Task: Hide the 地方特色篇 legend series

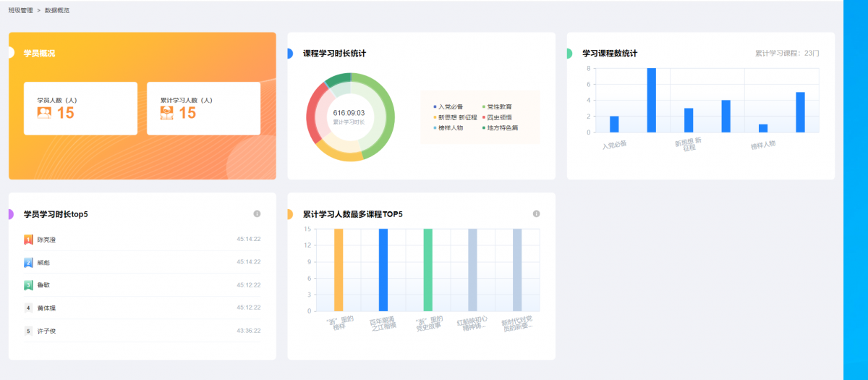Action: tap(500, 127)
